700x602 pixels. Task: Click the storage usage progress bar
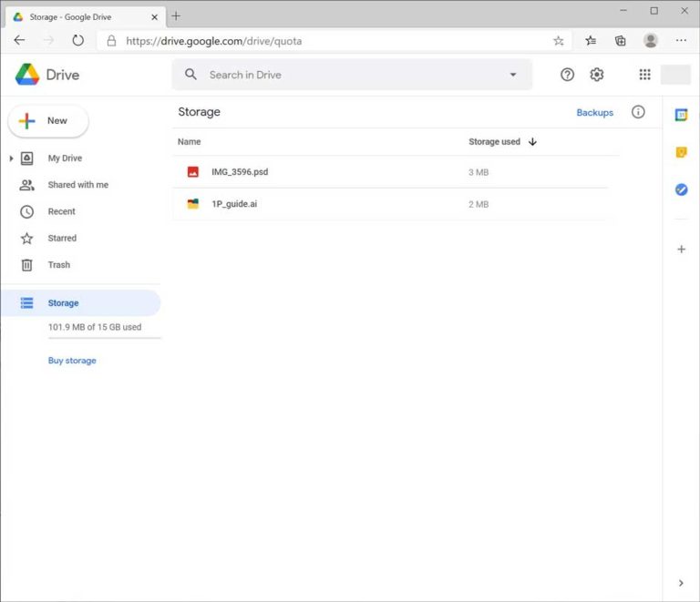(x=104, y=338)
